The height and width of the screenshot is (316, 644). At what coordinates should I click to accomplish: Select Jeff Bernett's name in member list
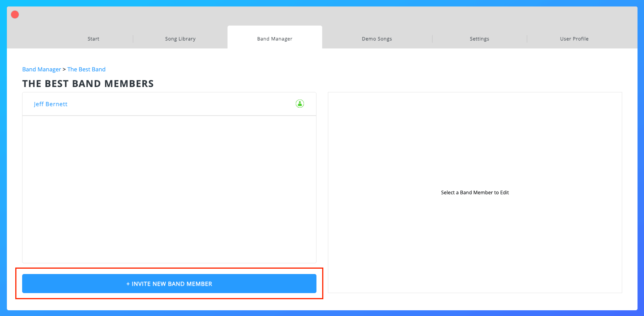(x=50, y=104)
